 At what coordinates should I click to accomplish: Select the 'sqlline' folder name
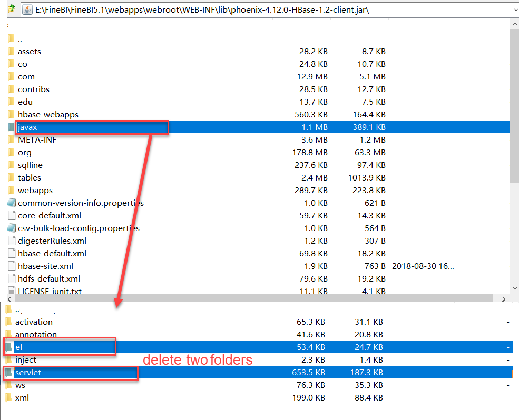pyautogui.click(x=30, y=165)
